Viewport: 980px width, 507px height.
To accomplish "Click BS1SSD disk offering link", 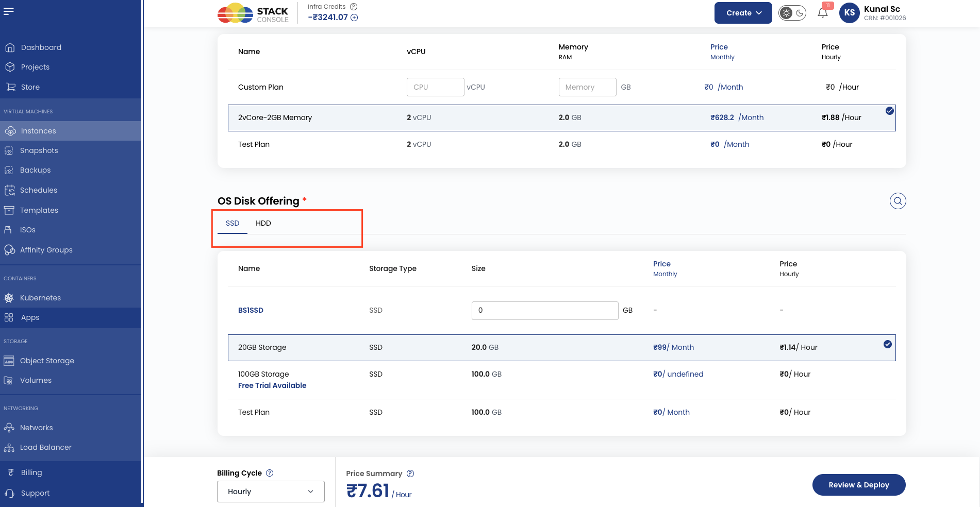I will pyautogui.click(x=251, y=310).
